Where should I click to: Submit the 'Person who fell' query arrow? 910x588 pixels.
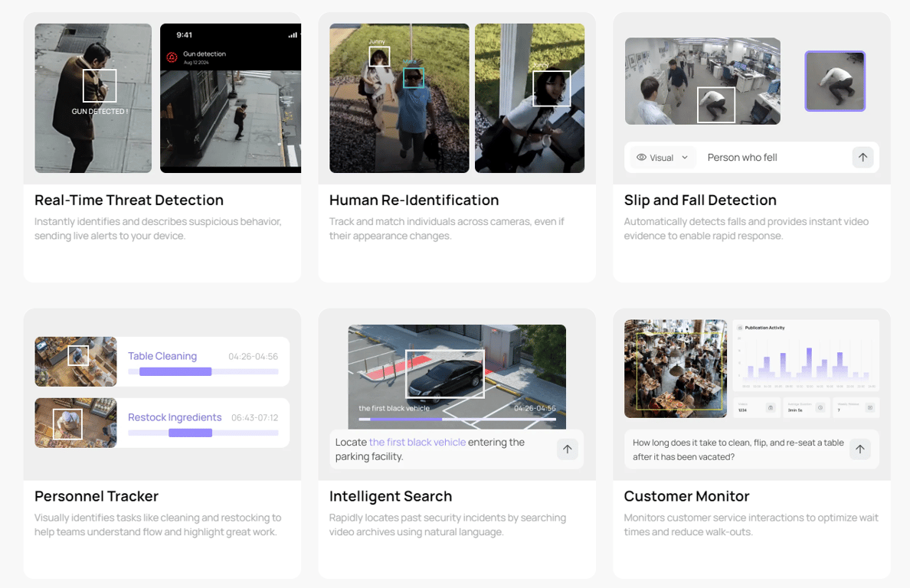(x=863, y=157)
